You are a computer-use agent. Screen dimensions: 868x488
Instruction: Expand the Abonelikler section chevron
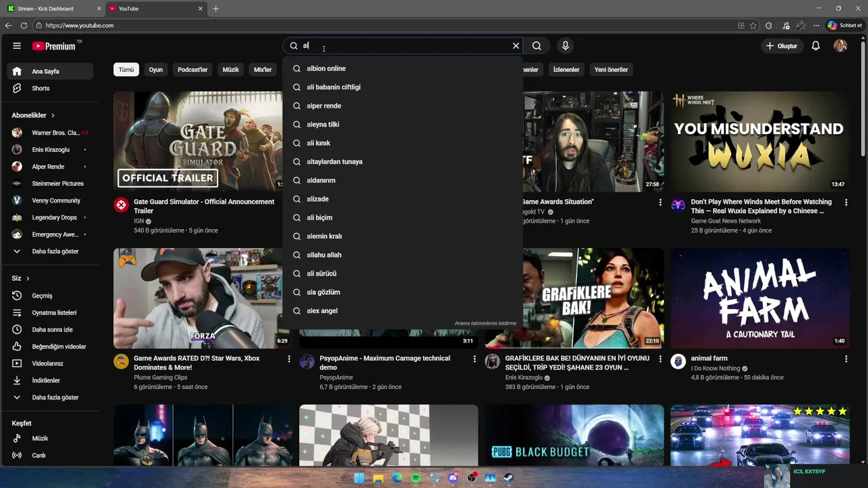tap(53, 115)
